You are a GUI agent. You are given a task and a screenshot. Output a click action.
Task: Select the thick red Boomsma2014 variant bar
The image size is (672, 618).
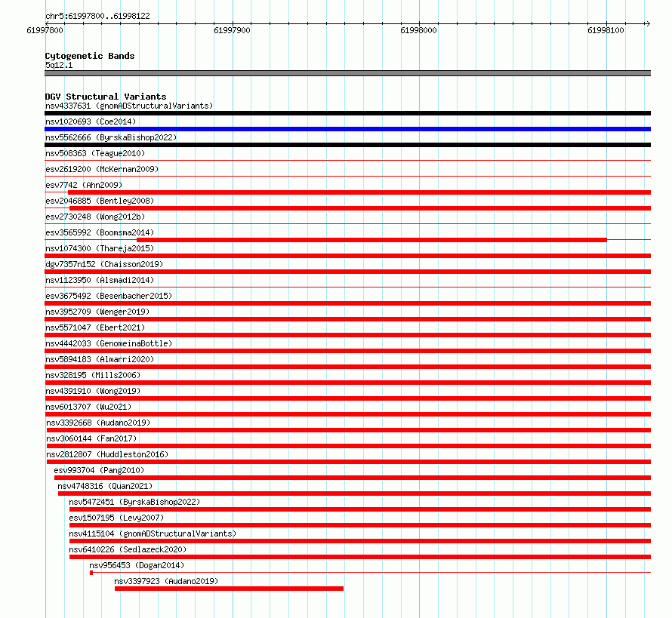pyautogui.click(x=371, y=240)
